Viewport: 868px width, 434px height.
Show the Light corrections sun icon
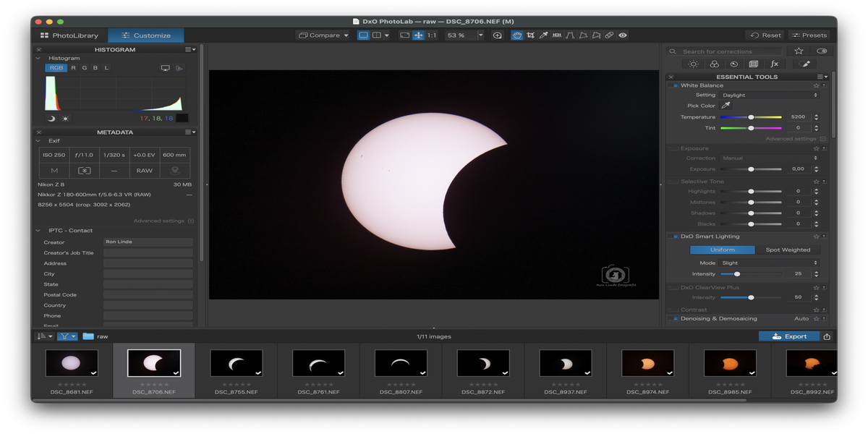(693, 64)
